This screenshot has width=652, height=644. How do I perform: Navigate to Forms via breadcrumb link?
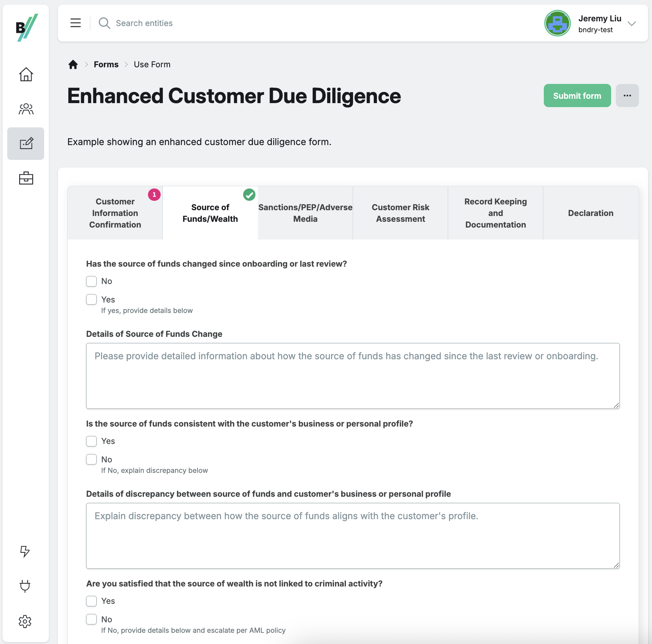click(106, 64)
